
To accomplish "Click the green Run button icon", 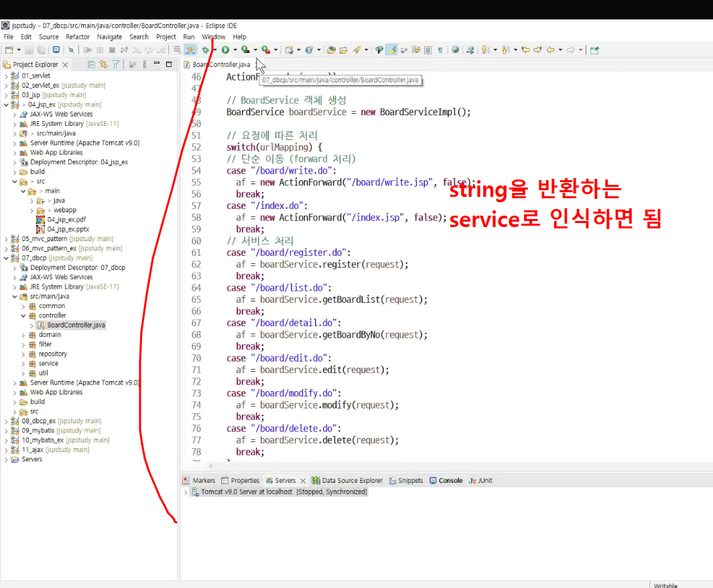I will (x=225, y=50).
